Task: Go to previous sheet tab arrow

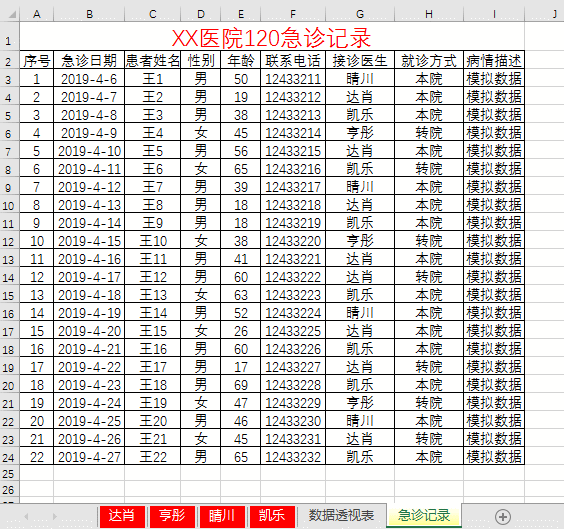Action: [26, 517]
